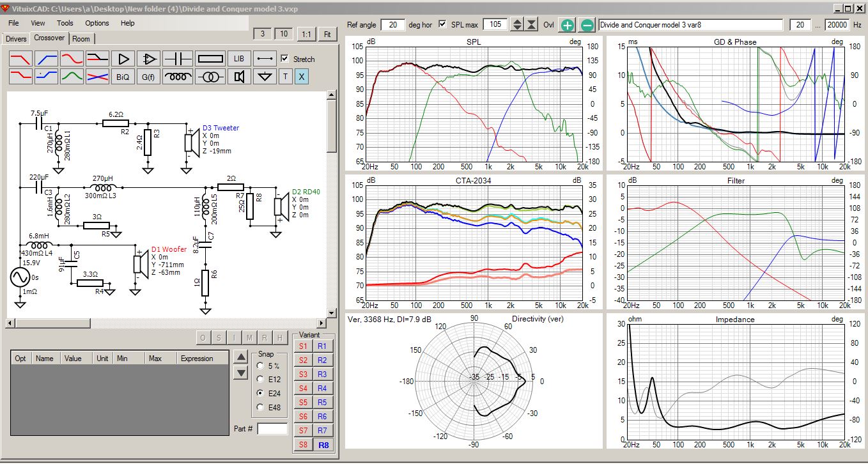Click the green add overlay button
This screenshot has height=464, width=868.
[567, 25]
